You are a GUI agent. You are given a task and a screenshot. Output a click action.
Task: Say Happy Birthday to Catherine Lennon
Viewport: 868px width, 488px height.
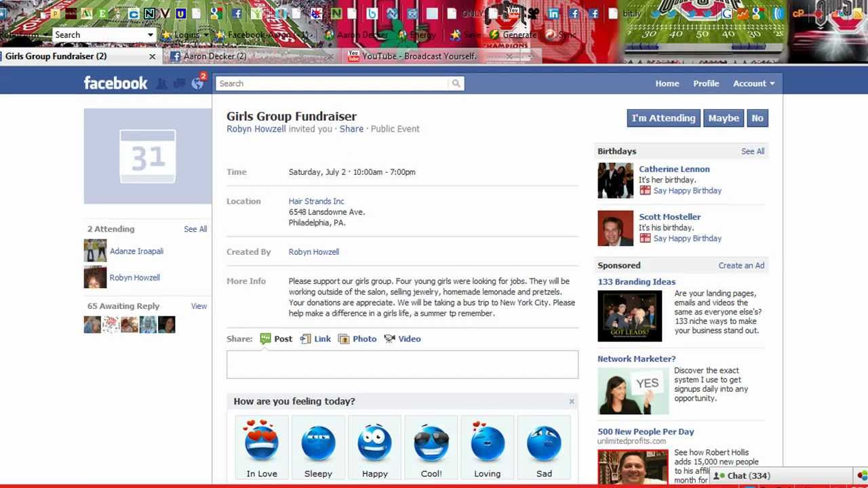(687, 190)
